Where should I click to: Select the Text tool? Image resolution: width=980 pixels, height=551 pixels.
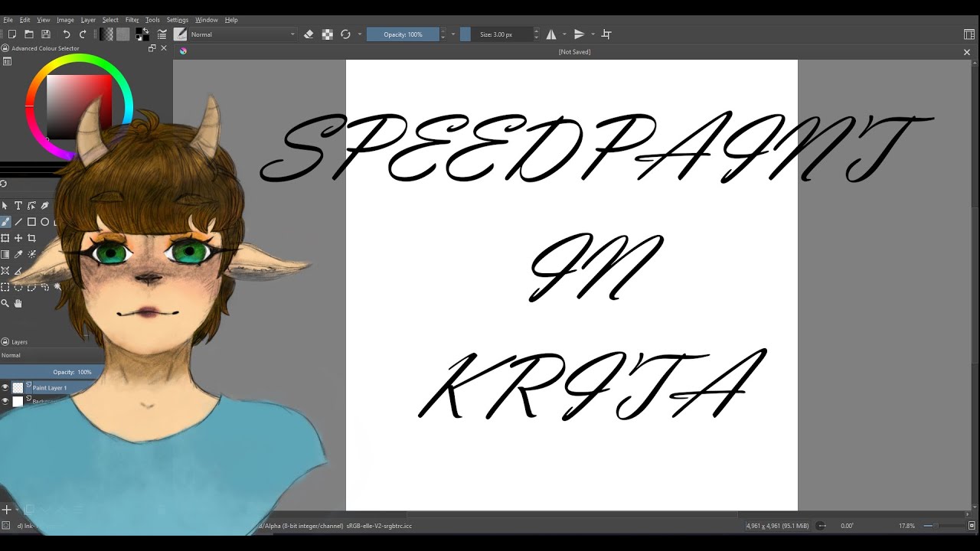coord(18,206)
